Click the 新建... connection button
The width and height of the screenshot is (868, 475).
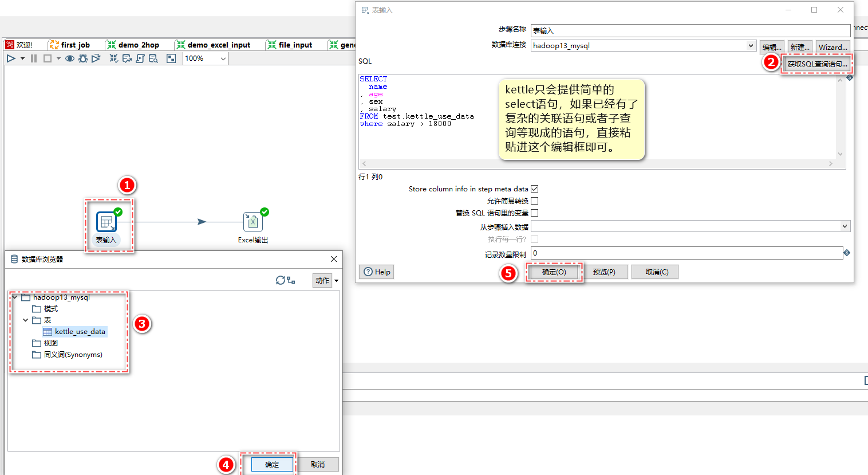pyautogui.click(x=800, y=47)
